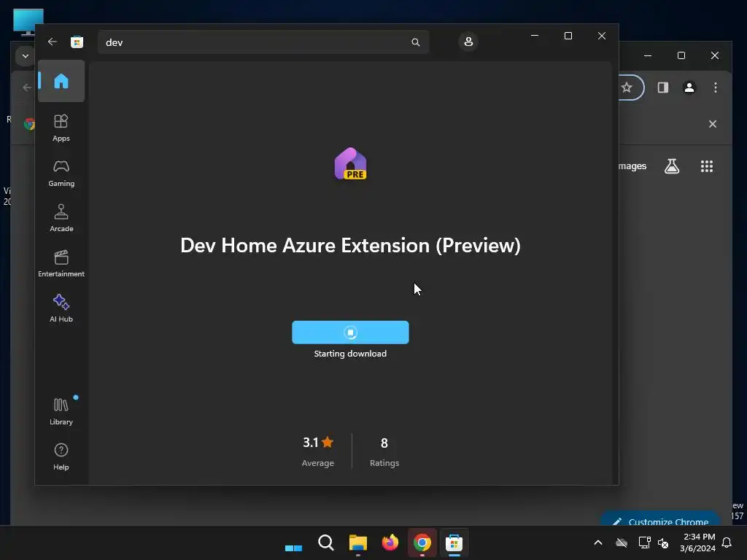Open the Apps section
Screen dimensions: 747x560
(x=61, y=128)
